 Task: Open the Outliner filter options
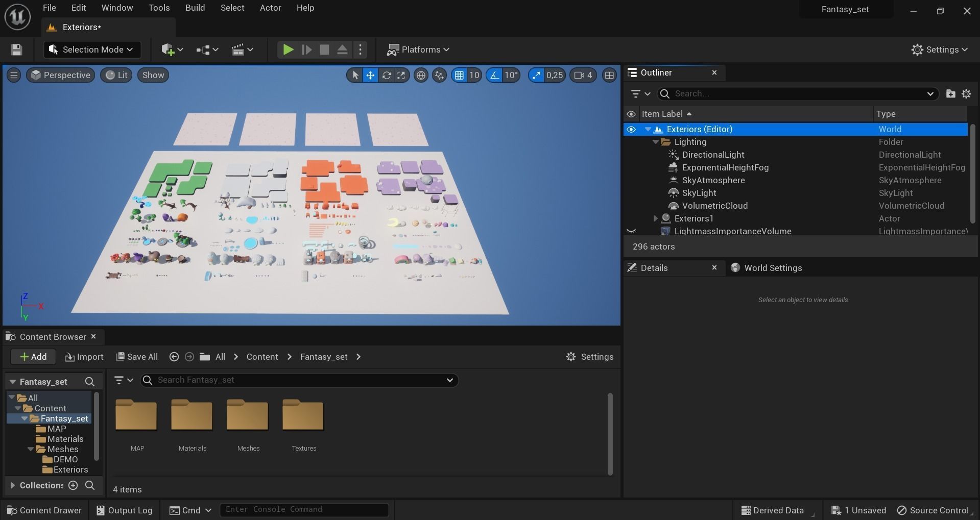point(640,94)
